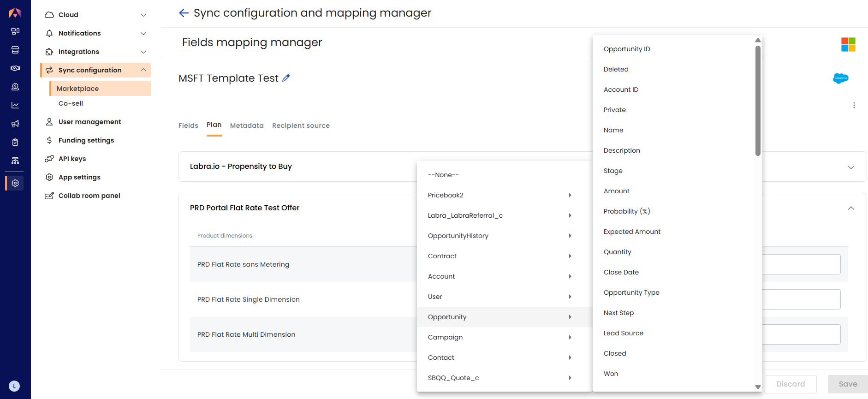Collapse the Sync configuration section chevron
The image size is (868, 399).
(x=143, y=70)
